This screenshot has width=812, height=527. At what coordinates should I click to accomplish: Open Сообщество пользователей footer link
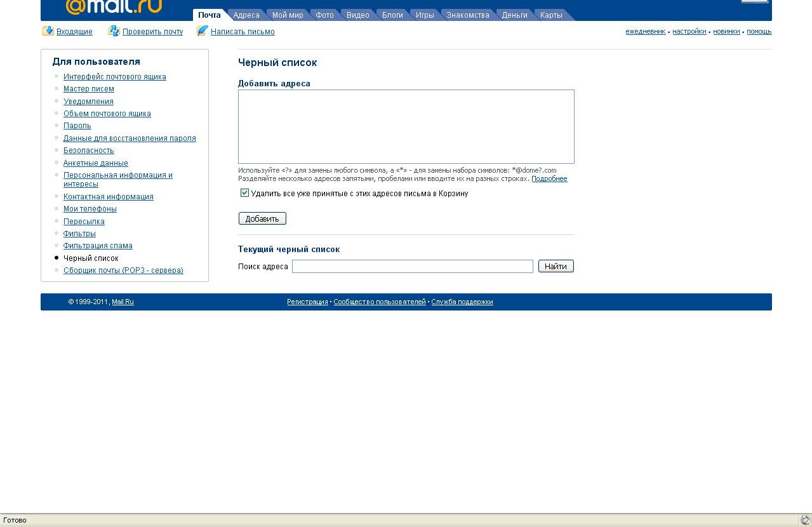coord(380,302)
